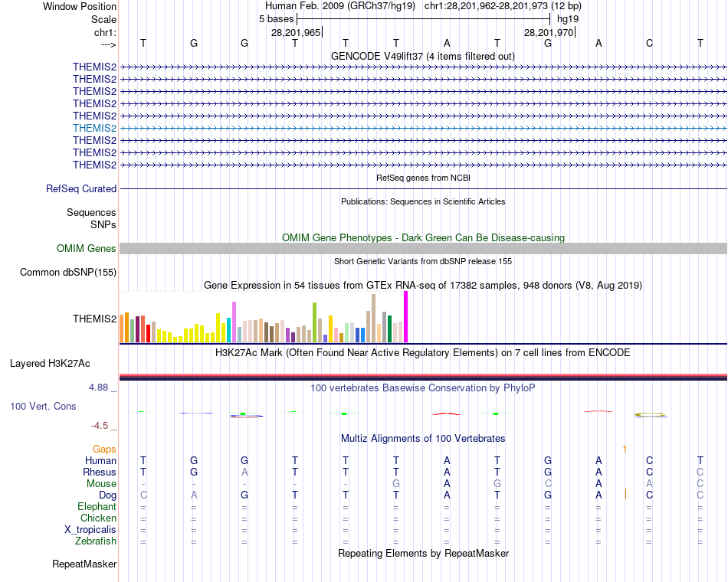Click the RepeatMasker track label

pos(84,564)
